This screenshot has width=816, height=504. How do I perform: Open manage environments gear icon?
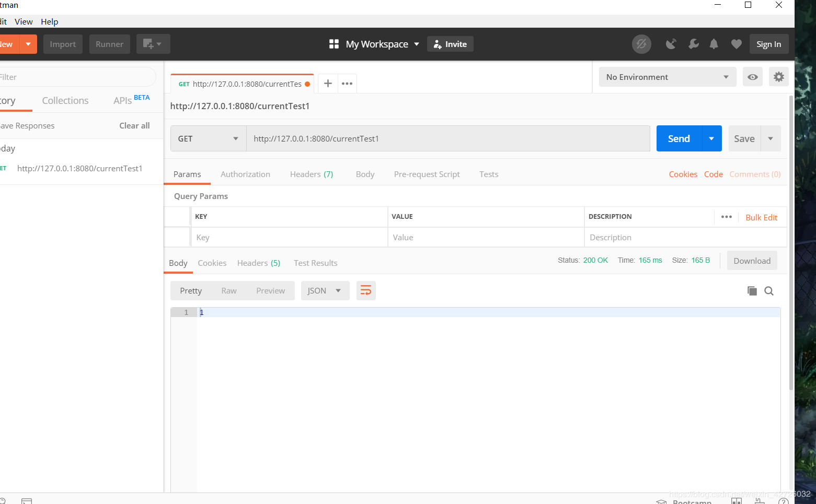[x=779, y=77]
